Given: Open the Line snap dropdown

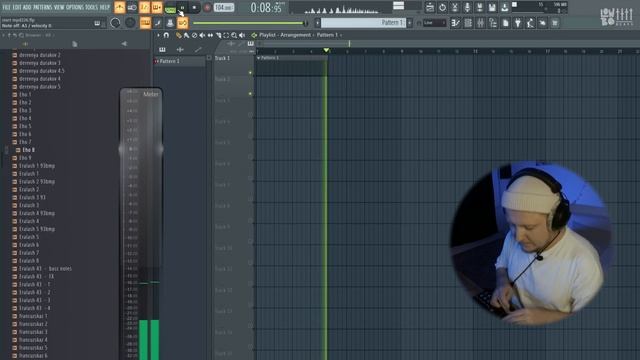Looking at the screenshot, I should pyautogui.click(x=435, y=23).
